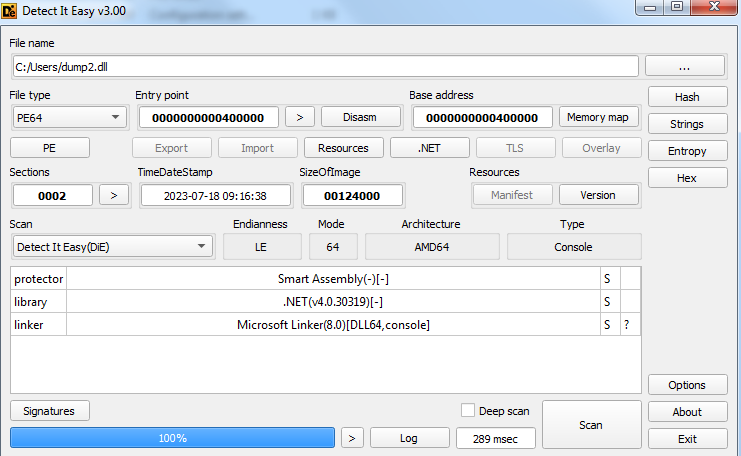The image size is (741, 456).
Task: Minimize the Detect It Easy window
Action: click(x=650, y=7)
